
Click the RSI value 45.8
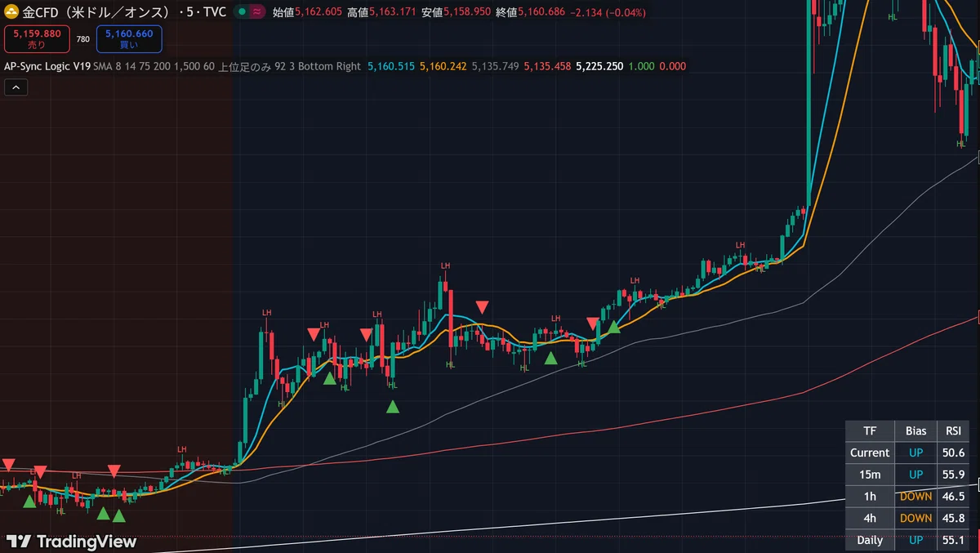point(953,518)
